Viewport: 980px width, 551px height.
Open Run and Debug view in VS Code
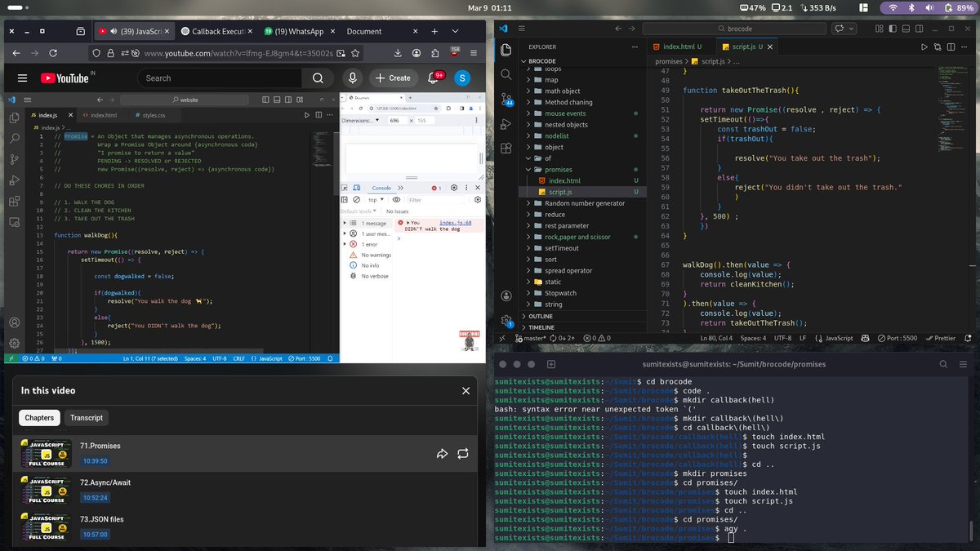coord(506,124)
